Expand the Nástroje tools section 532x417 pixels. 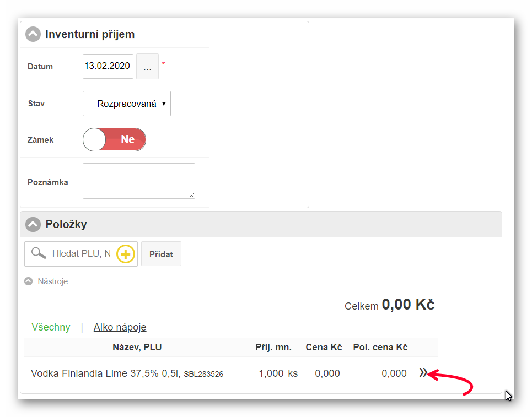click(52, 281)
